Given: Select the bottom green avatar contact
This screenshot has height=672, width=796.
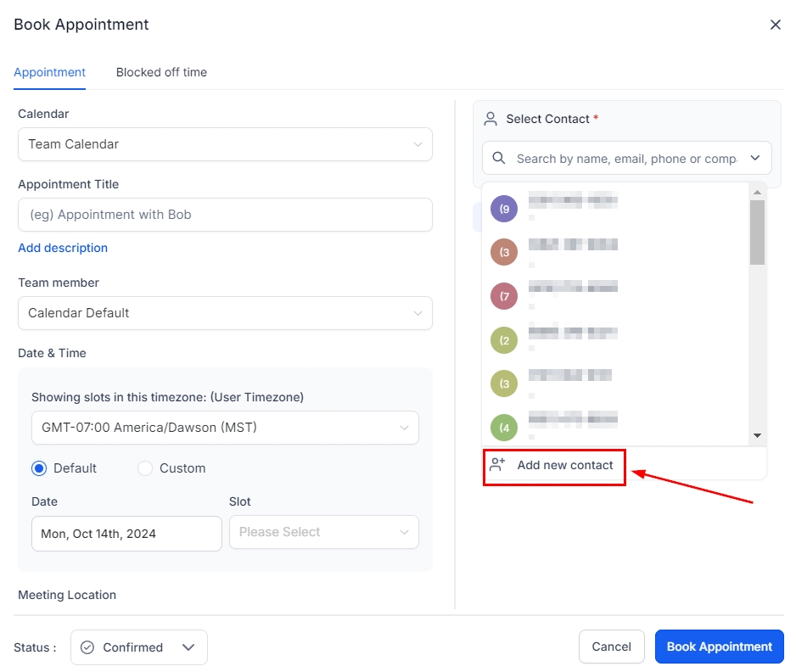Looking at the screenshot, I should (x=504, y=427).
